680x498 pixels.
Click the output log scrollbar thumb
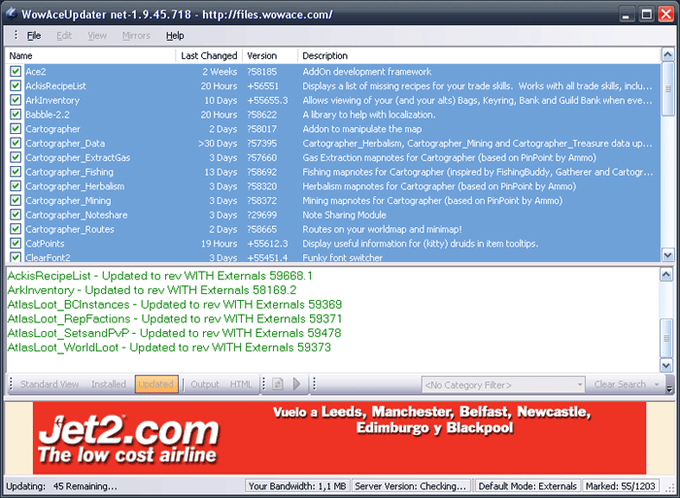tap(667, 338)
